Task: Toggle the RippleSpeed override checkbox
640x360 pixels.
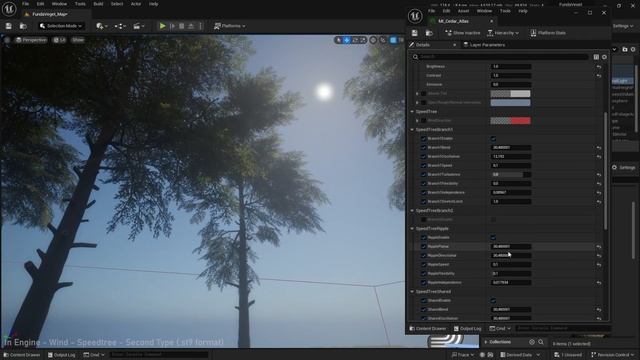Action: click(424, 264)
